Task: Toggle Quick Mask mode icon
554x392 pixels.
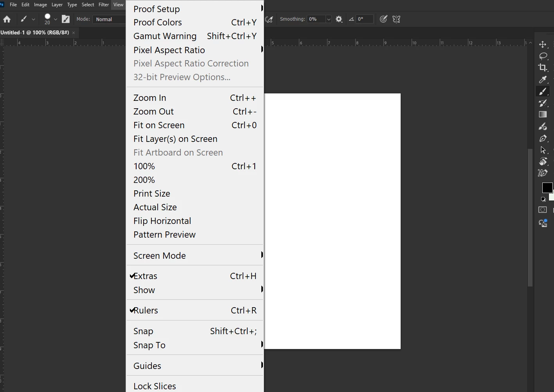Action: 543,210
